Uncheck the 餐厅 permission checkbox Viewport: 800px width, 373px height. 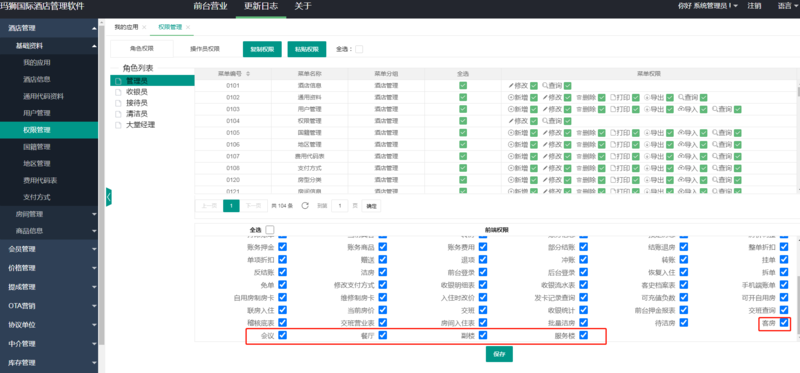coord(383,335)
